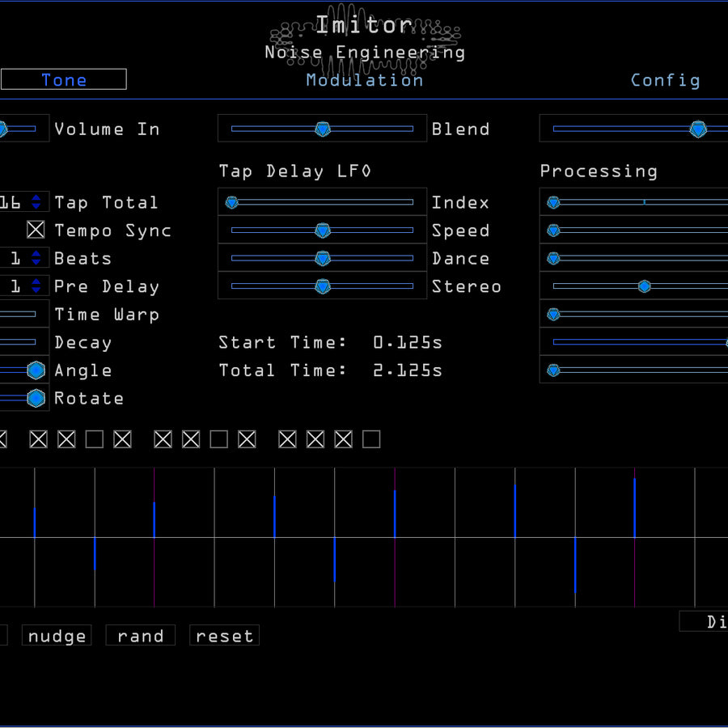This screenshot has height=728, width=728.
Task: Select the Tone tab
Action: [x=64, y=79]
